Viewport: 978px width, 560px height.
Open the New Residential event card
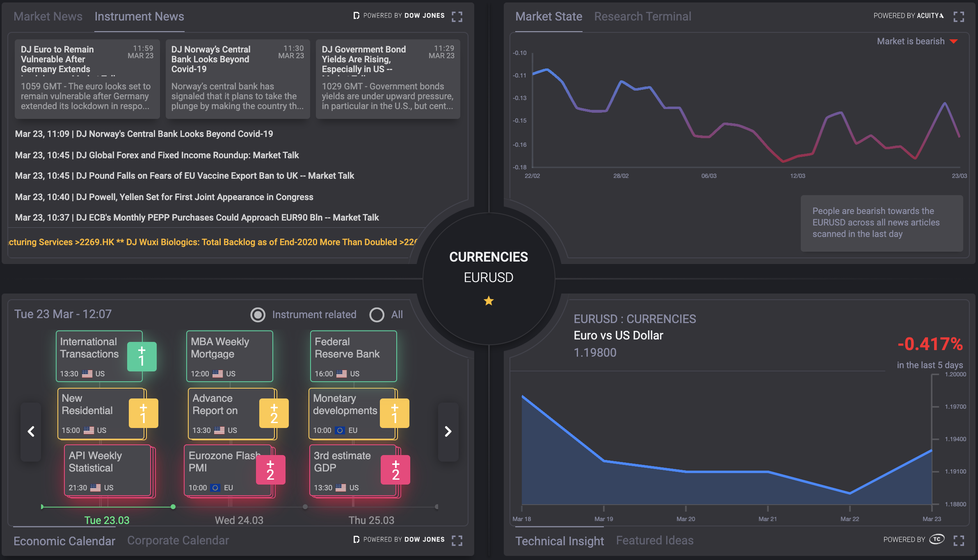pos(101,413)
